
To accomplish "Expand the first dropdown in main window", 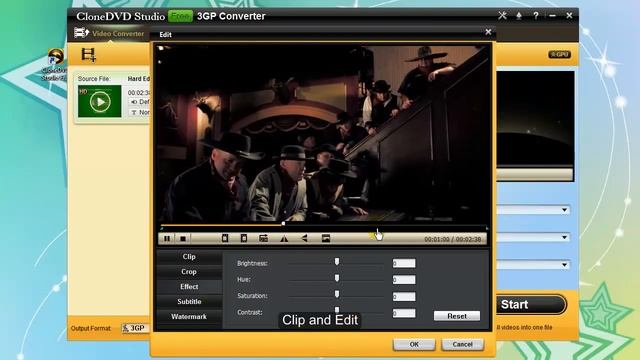I will (x=564, y=210).
